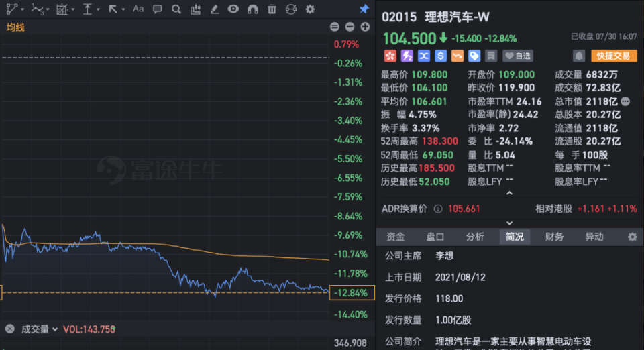644x350 pixels.
Task: Select the price range measurement tool
Action: (x=87, y=9)
